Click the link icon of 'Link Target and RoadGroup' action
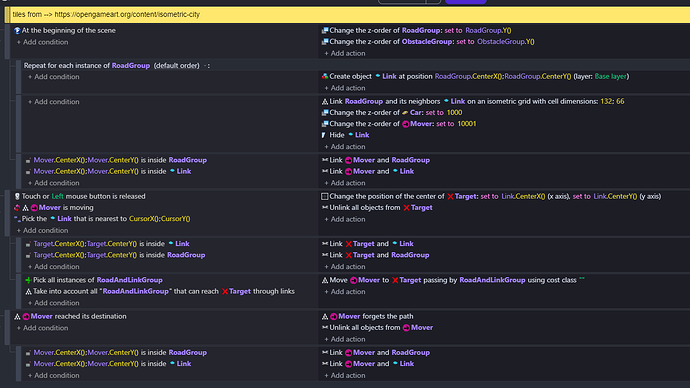Viewport: 690px width, 388px height. point(325,255)
